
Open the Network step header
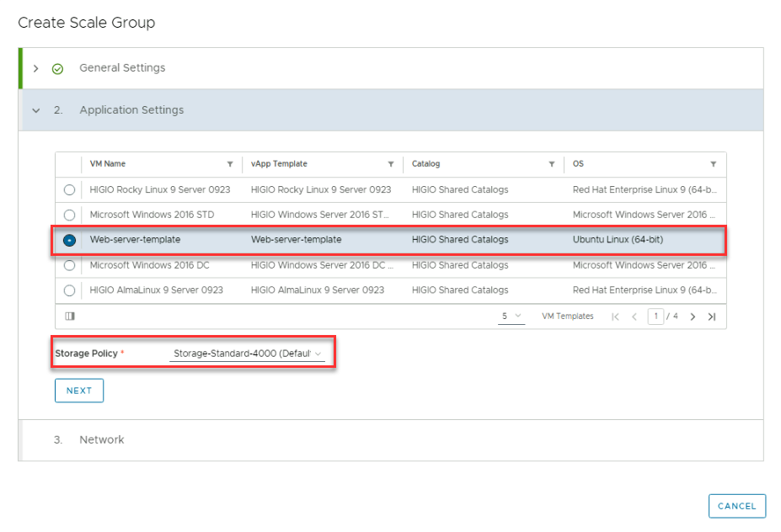[101, 439]
